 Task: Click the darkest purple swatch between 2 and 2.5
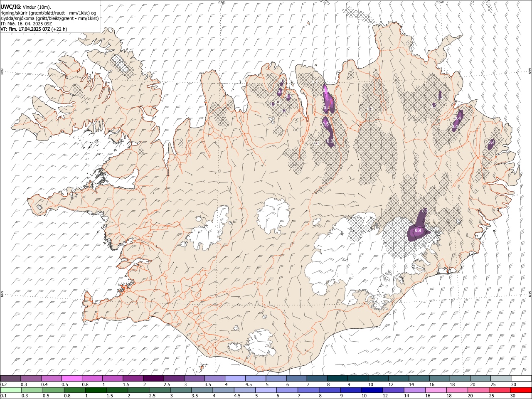[153, 378]
